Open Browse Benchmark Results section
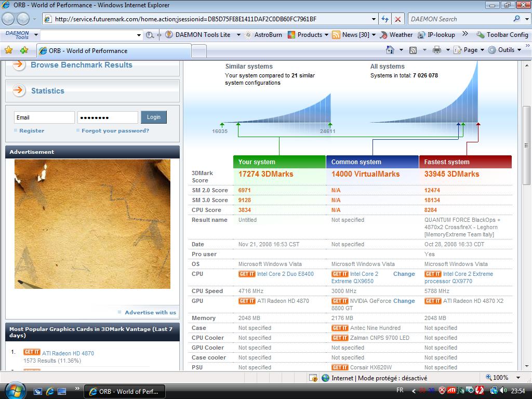Image resolution: width=532 pixels, height=399 pixels. click(x=82, y=65)
